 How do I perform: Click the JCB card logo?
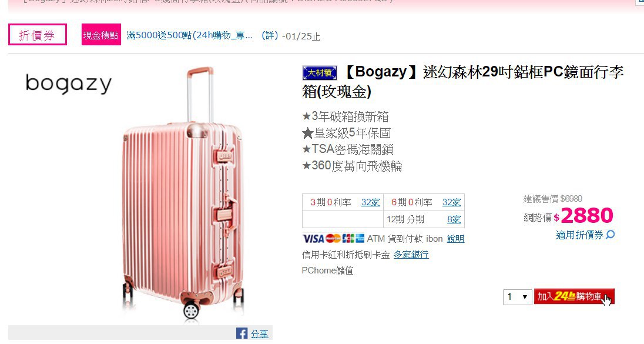(x=348, y=238)
